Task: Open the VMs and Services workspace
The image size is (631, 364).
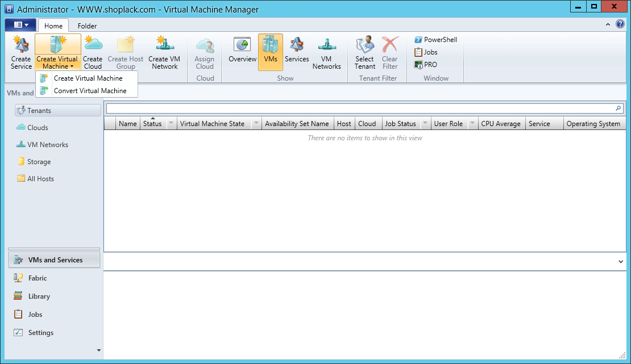Action: tap(55, 260)
